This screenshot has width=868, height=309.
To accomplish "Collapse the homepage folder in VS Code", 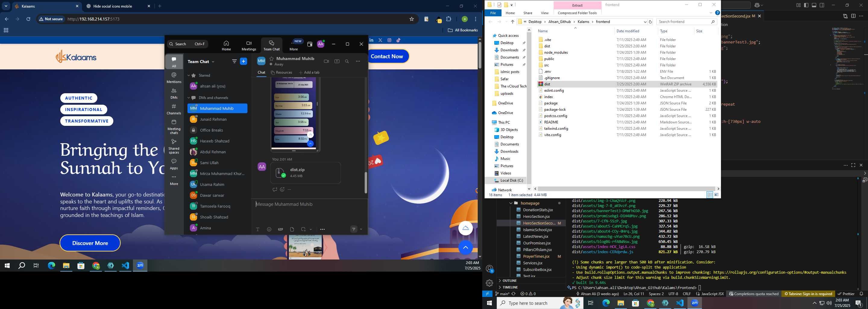I will click(x=511, y=203).
